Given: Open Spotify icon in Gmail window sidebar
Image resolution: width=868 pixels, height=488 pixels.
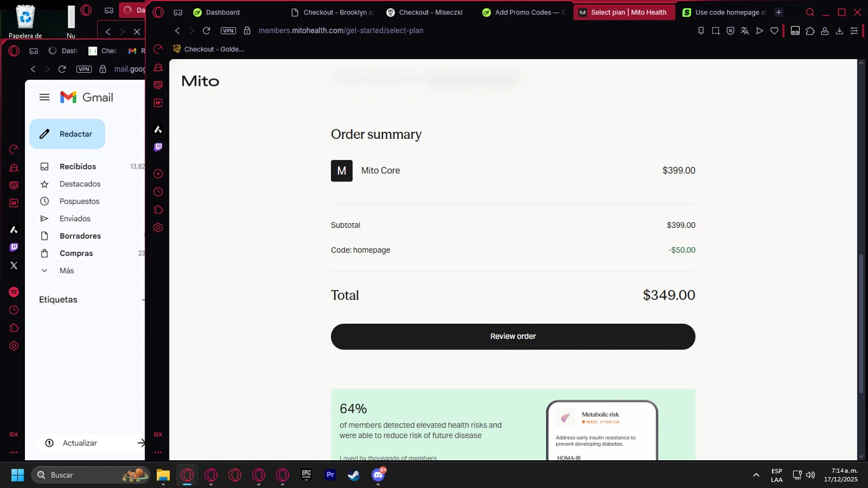Looking at the screenshot, I should pos(14,292).
